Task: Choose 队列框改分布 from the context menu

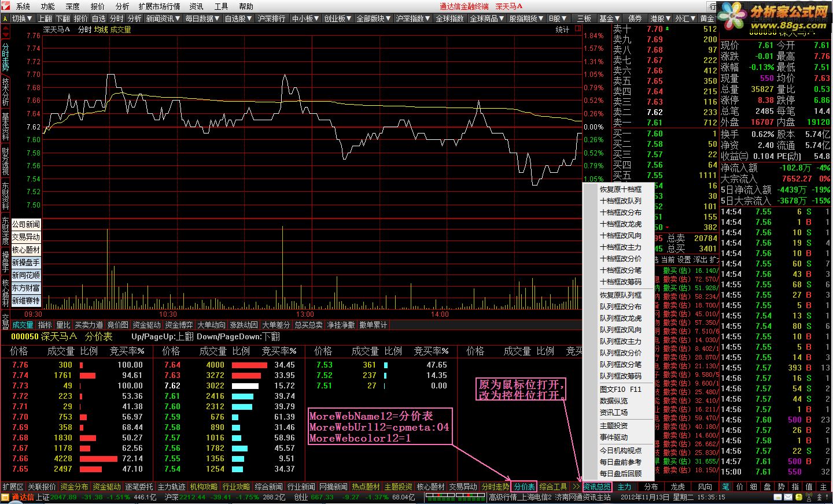Action: 620,307
